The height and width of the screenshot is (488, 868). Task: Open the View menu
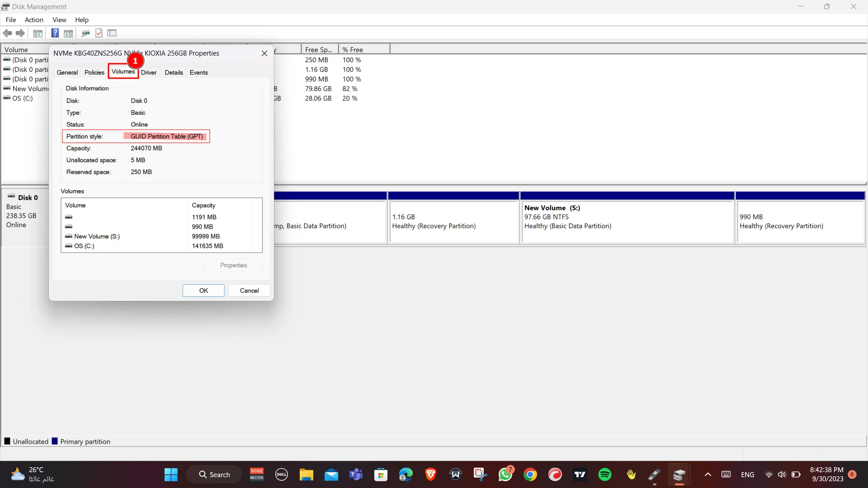[x=59, y=20]
